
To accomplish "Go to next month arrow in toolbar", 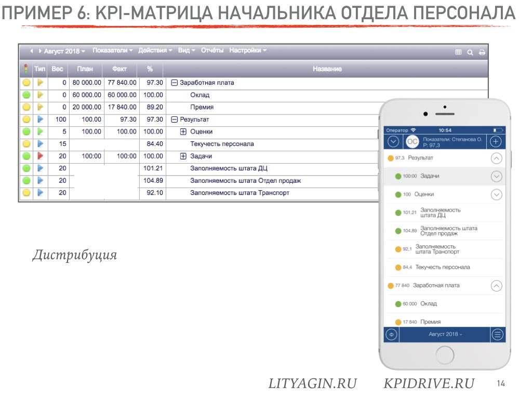I will tap(39, 51).
